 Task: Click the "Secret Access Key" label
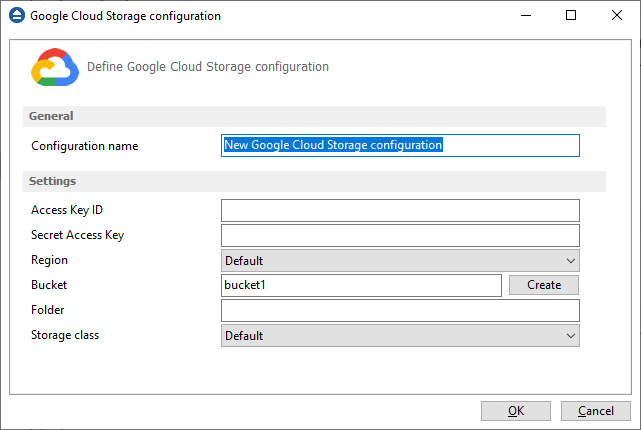(78, 235)
